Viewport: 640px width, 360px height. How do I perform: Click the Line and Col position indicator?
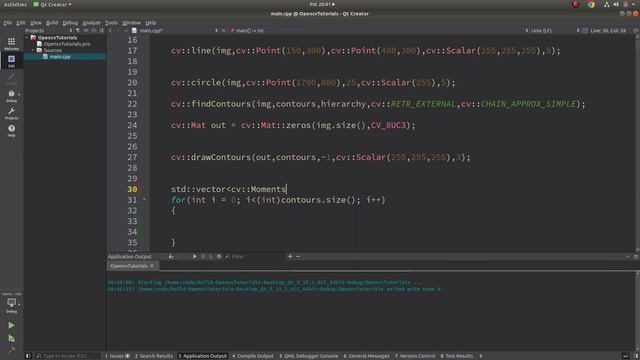(608, 31)
